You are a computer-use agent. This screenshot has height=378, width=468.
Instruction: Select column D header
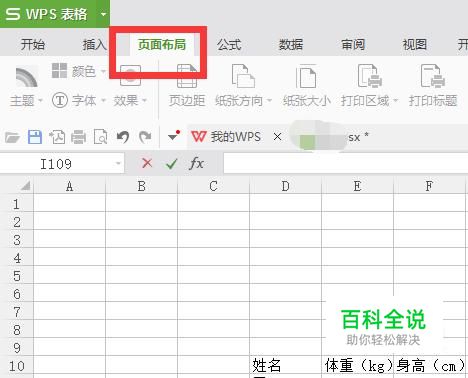286,186
